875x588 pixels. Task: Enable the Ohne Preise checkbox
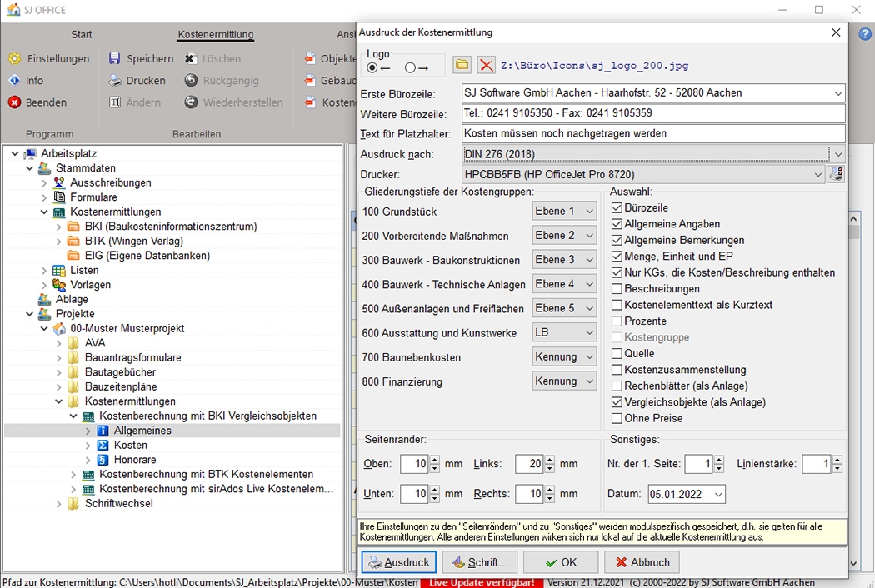[x=617, y=418]
